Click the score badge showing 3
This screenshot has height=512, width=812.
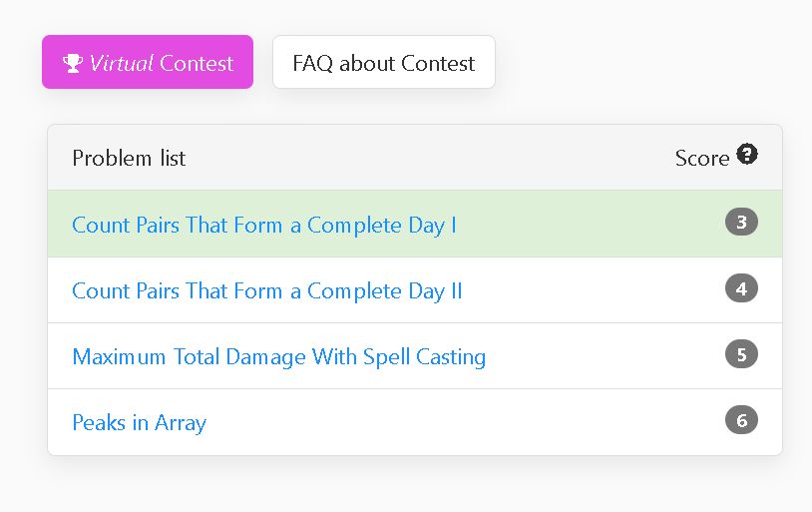tap(741, 222)
